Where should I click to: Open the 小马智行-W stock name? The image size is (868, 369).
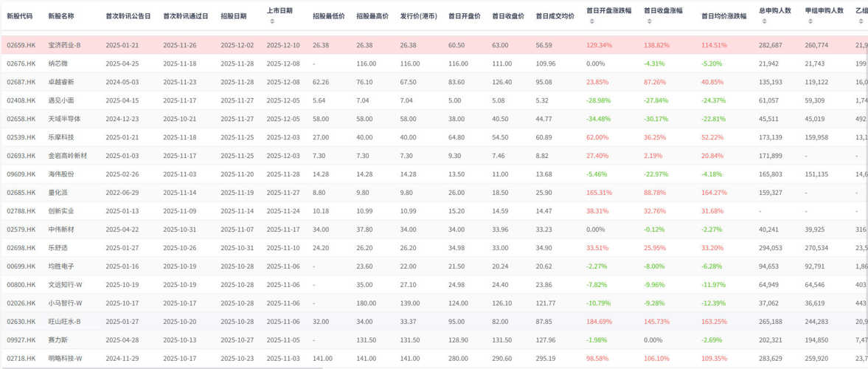(x=66, y=303)
